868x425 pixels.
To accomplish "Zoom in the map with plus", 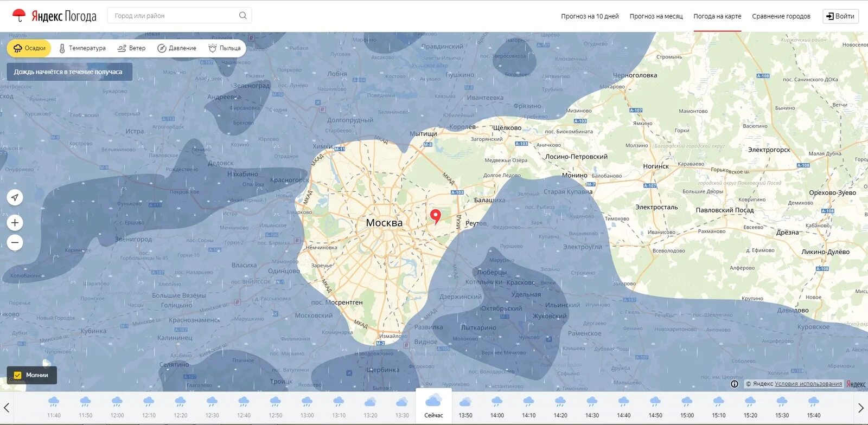I will click(x=15, y=222).
